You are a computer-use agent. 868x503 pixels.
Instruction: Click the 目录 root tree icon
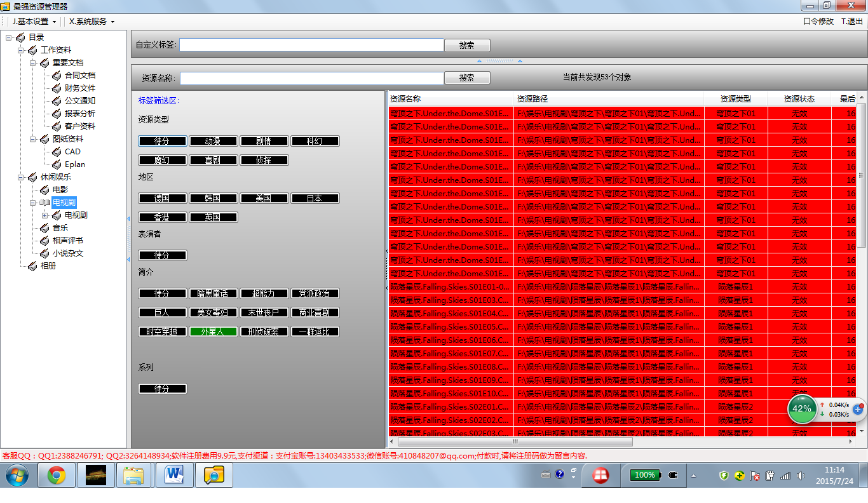click(20, 37)
